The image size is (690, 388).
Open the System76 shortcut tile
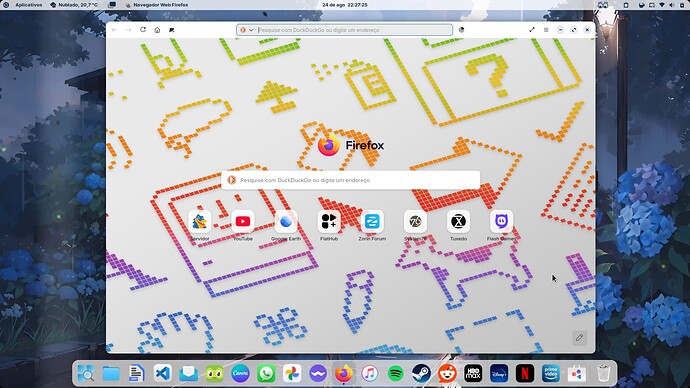tap(415, 226)
